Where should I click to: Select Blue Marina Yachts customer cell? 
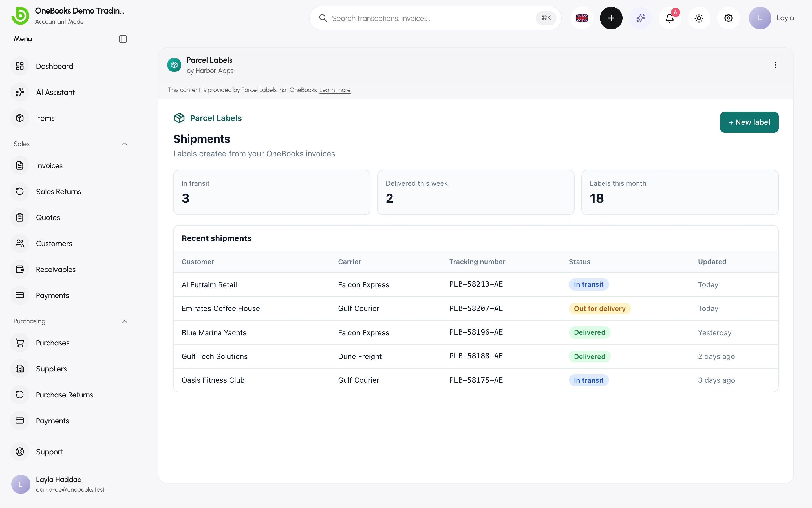214,333
